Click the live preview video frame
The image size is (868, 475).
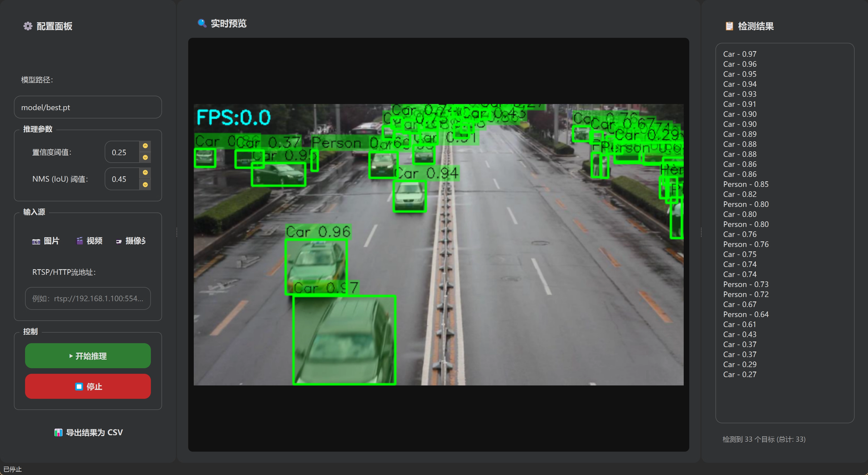pyautogui.click(x=438, y=245)
